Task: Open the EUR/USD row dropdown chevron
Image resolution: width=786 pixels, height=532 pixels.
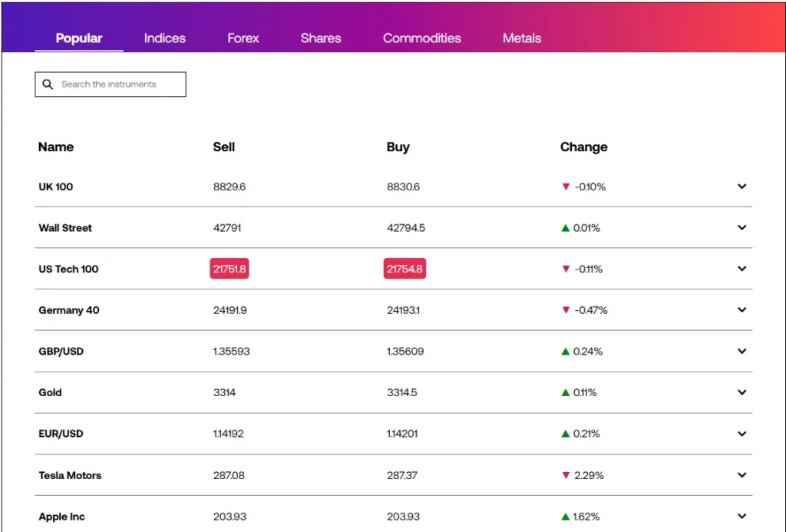Action: tap(741, 434)
